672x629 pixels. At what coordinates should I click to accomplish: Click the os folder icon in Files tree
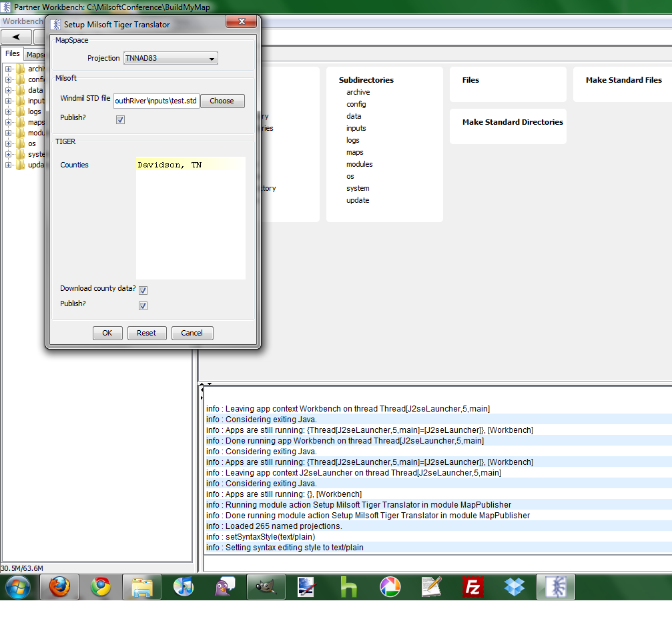click(20, 143)
